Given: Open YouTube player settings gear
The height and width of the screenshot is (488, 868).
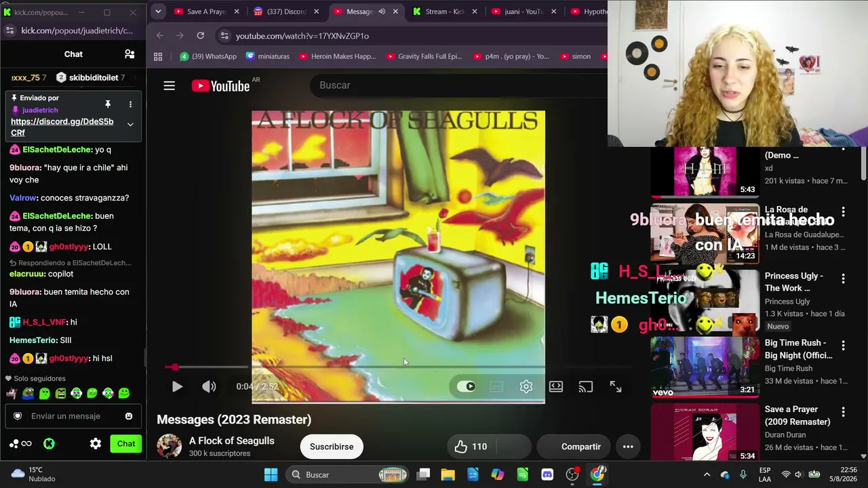Looking at the screenshot, I should click(x=526, y=386).
